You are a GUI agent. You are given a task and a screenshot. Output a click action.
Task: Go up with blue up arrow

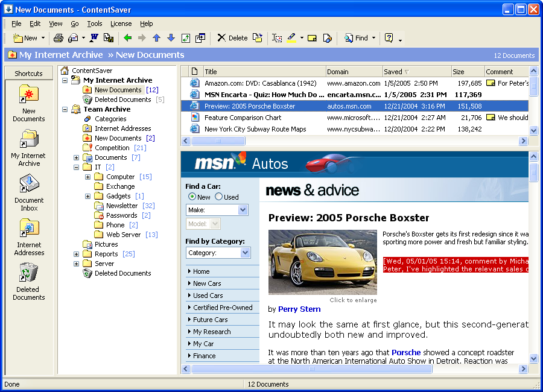156,38
